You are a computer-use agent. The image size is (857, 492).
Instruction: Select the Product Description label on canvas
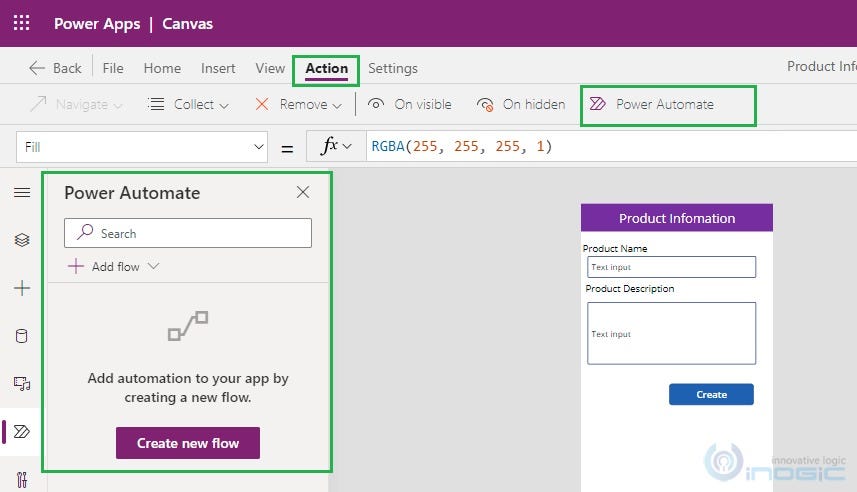click(630, 289)
